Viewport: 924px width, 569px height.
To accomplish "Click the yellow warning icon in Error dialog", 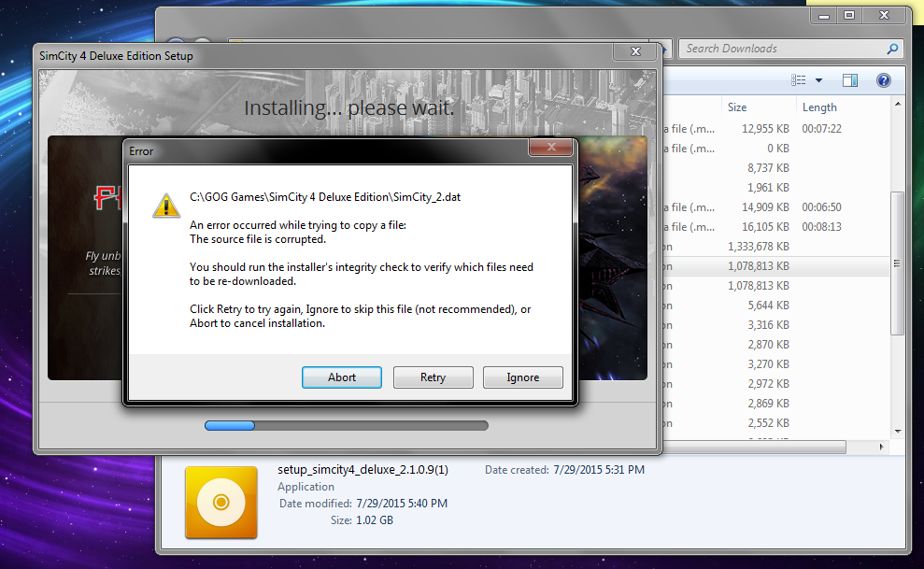I will pos(166,206).
